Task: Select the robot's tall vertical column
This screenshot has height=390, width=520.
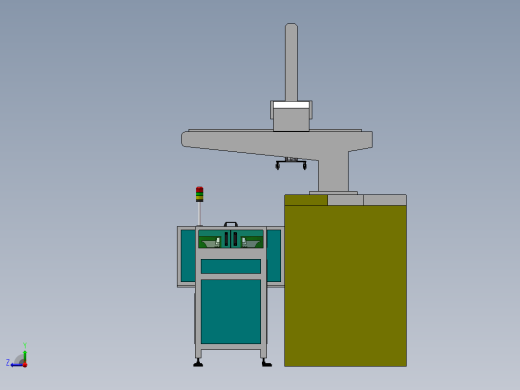Action: [291, 62]
